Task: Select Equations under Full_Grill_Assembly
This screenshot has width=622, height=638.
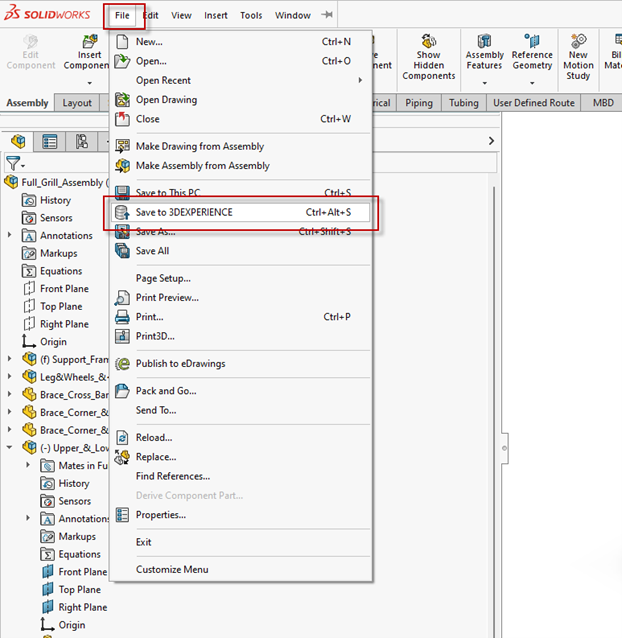Action: (61, 271)
